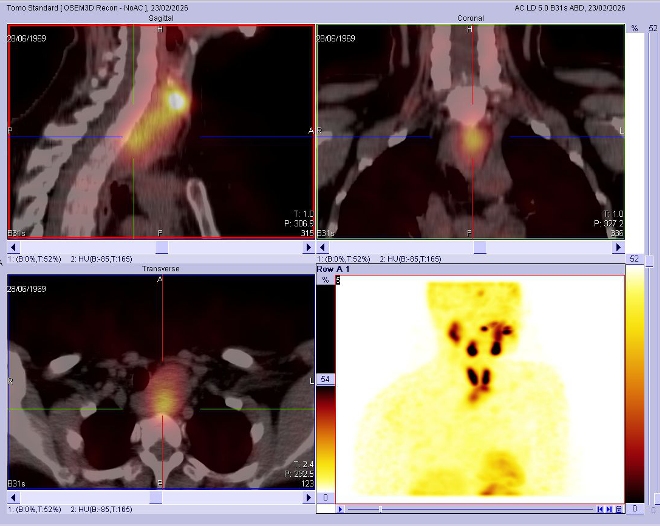Click the 'Transverse' view title
Image resolution: width=660 pixels, height=526 pixels.
(161, 268)
